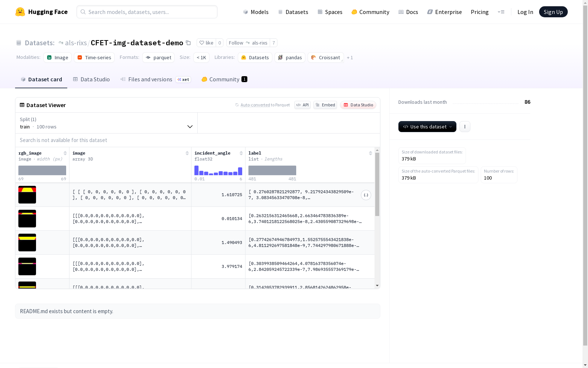
Task: Open the Pricing page link
Action: [x=480, y=12]
